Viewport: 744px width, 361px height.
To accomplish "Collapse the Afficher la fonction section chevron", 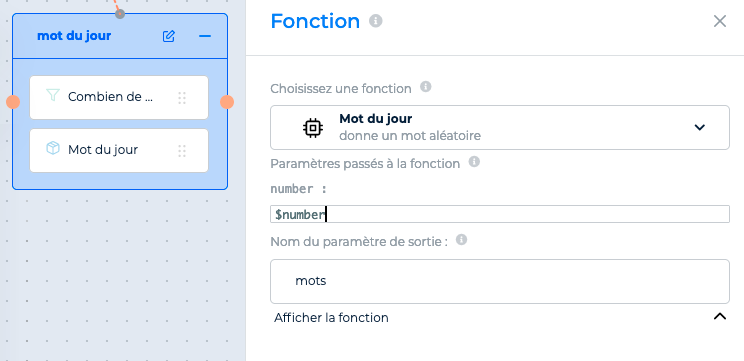I will pyautogui.click(x=720, y=316).
